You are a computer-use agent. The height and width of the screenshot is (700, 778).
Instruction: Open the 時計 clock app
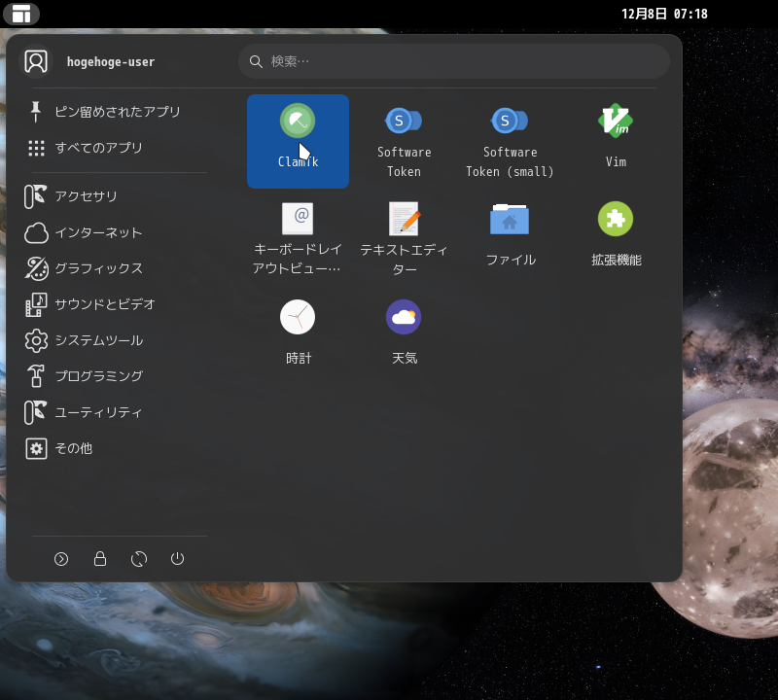click(x=298, y=331)
